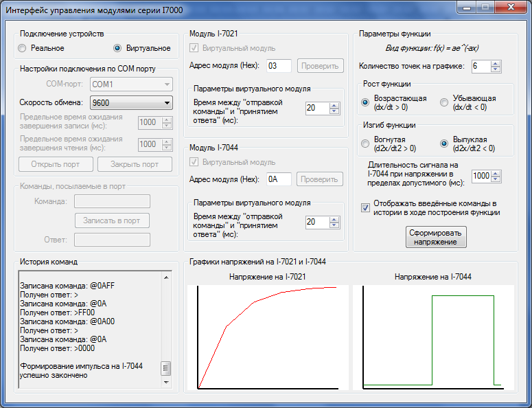Select Возрастающая function growth option
Image resolution: width=532 pixels, height=408 pixels.
click(365, 102)
